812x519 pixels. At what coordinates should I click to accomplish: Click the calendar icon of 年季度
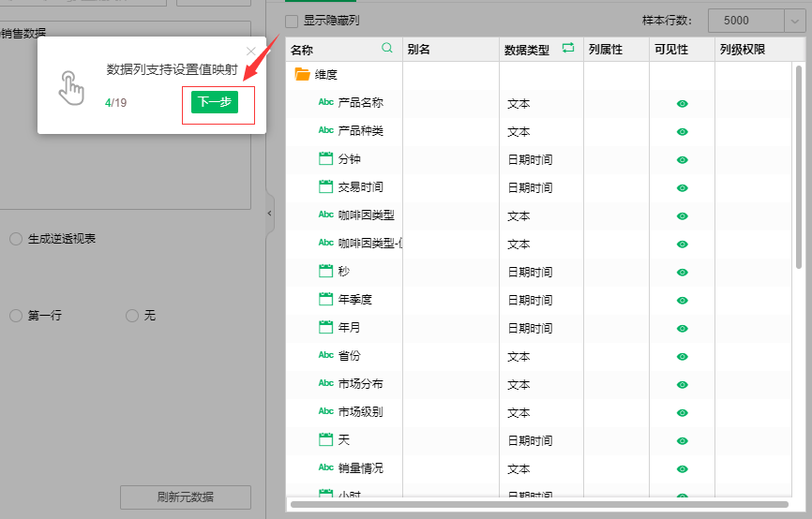pos(325,299)
